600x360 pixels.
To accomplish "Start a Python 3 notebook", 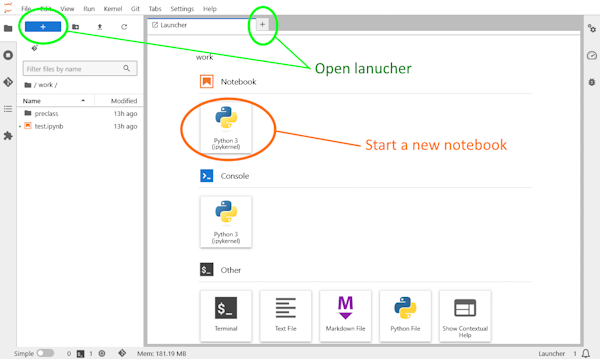I will (x=226, y=127).
